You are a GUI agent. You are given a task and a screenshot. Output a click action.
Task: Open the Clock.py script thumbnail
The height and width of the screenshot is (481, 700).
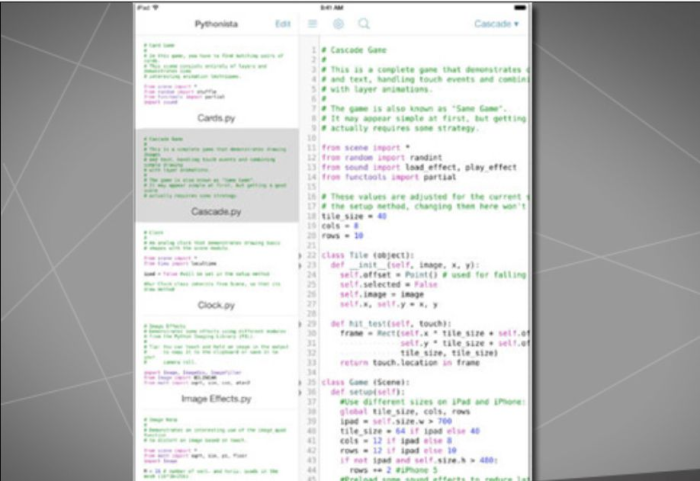click(217, 269)
